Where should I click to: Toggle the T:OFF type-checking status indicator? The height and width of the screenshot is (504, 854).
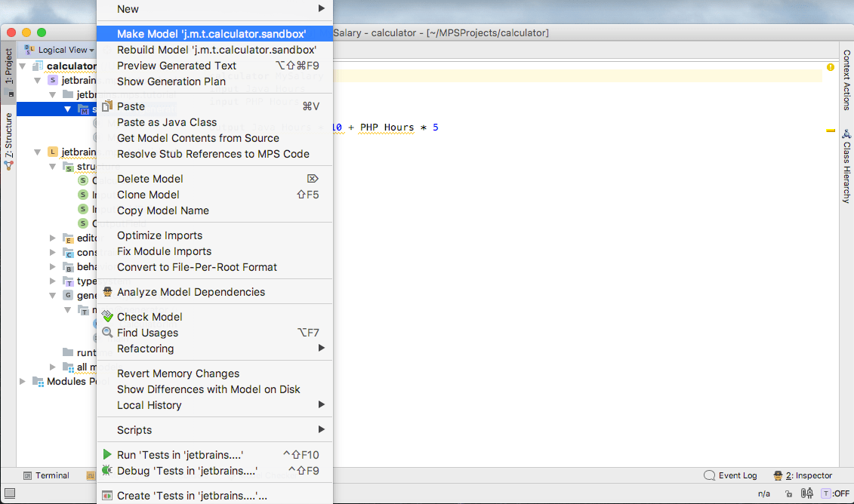(835, 493)
